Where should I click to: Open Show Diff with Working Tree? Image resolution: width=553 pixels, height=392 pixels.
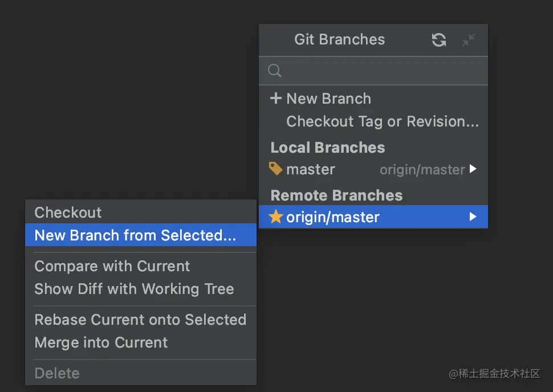click(134, 289)
